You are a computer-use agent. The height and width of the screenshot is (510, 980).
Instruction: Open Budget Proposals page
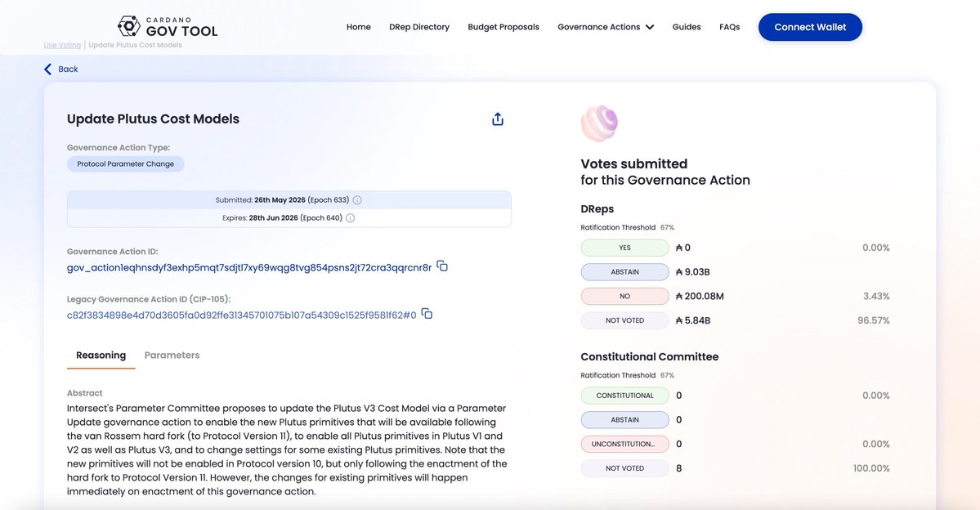click(x=503, y=27)
